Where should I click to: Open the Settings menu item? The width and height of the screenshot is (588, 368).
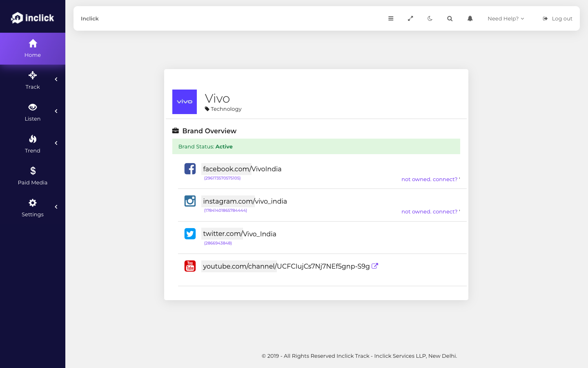[x=33, y=208]
